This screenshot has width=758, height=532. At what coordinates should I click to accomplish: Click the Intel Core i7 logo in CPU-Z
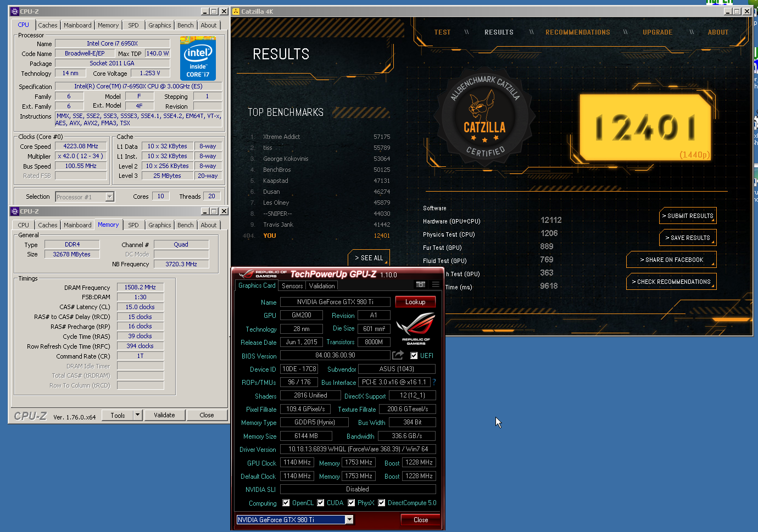(x=198, y=58)
